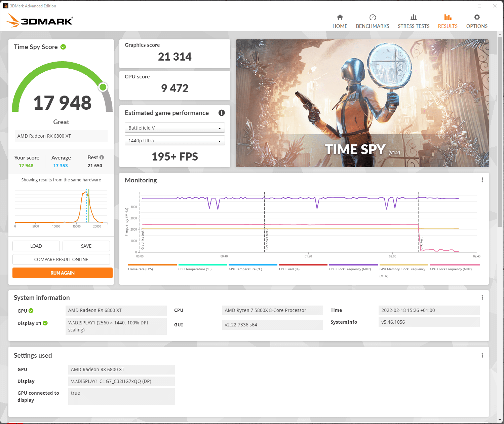Click the SystemInfo version v5.46.1056
This screenshot has width=504, height=424.
click(x=429, y=322)
